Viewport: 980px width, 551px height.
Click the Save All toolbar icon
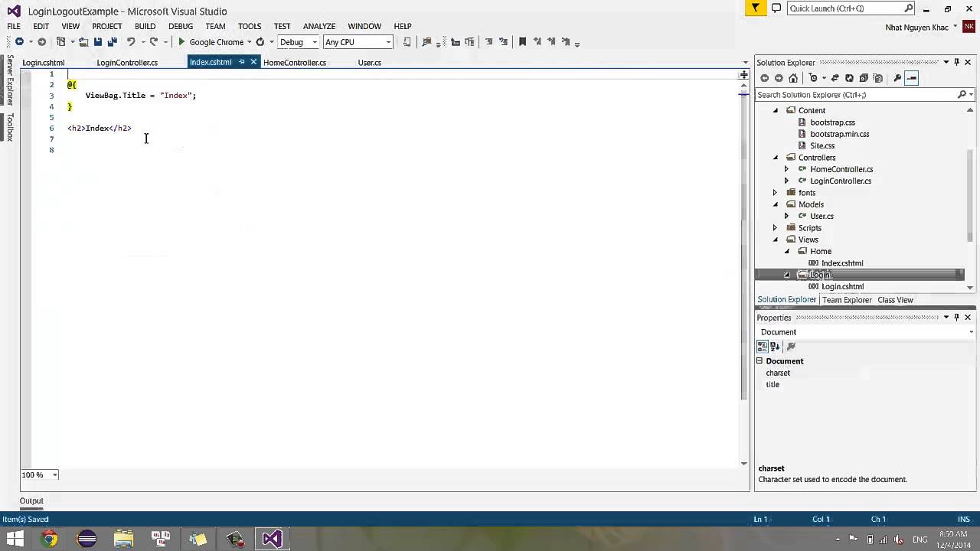[x=111, y=42]
